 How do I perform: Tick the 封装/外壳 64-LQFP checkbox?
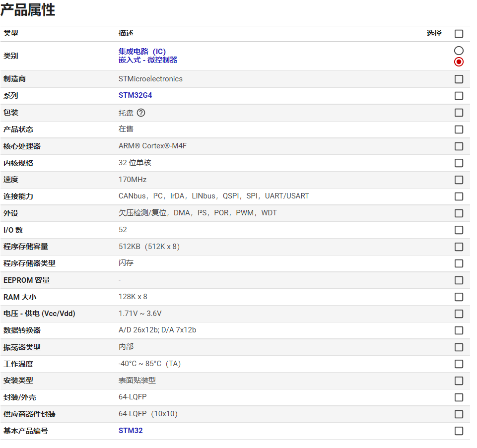(x=459, y=397)
